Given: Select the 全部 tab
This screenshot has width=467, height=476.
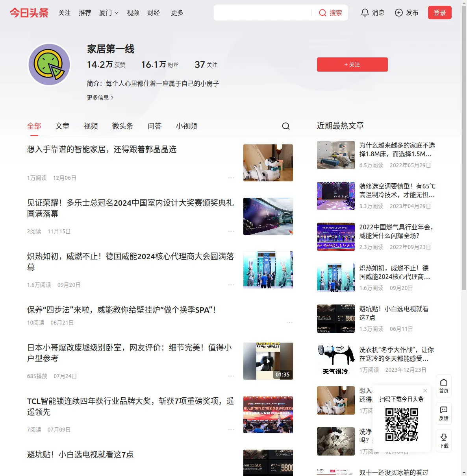Looking at the screenshot, I should (34, 126).
